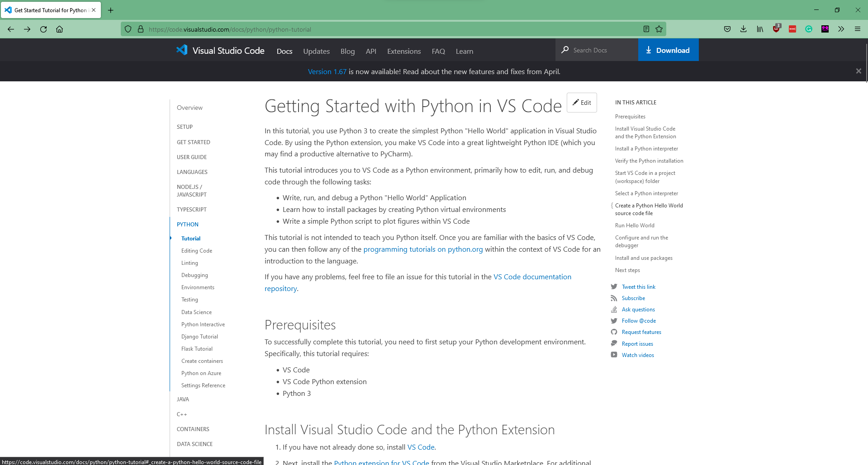868x465 pixels.
Task: Click the purple extension icon in toolbar
Action: (x=825, y=29)
